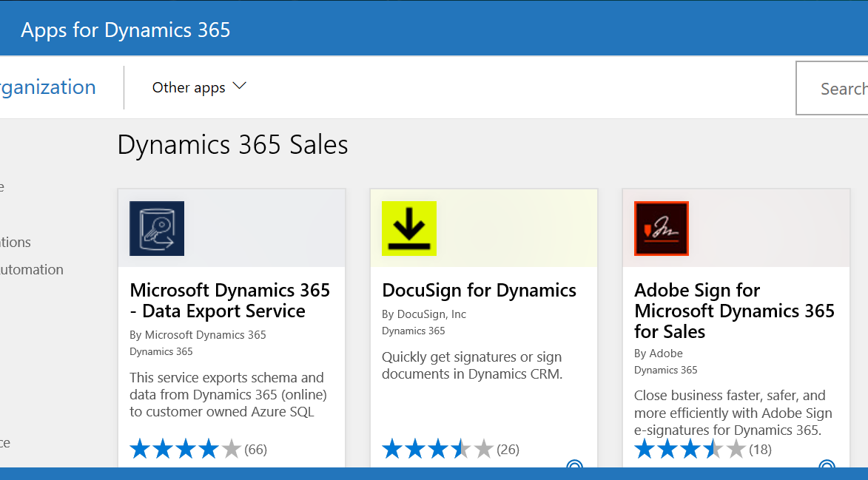Open the DocuSign yellow download-arrow icon
The width and height of the screenshot is (868, 480).
[x=409, y=229]
